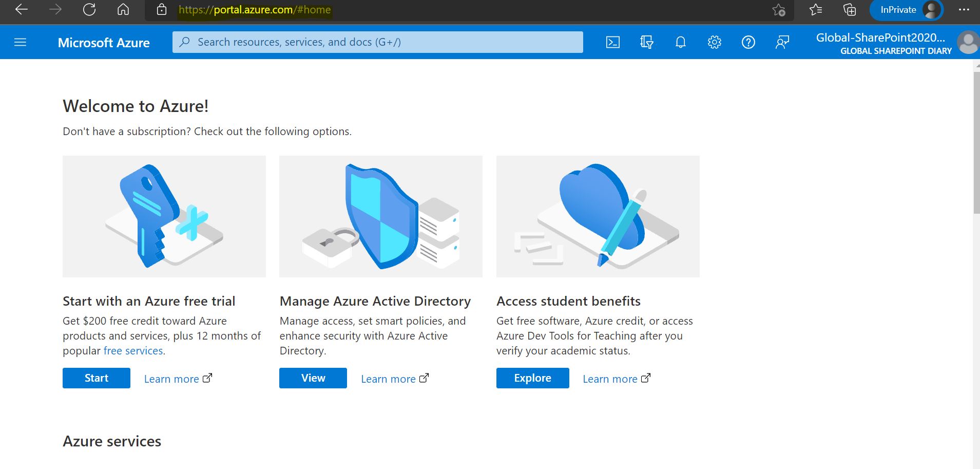Explore student benefits
This screenshot has height=469, width=980.
533,378
